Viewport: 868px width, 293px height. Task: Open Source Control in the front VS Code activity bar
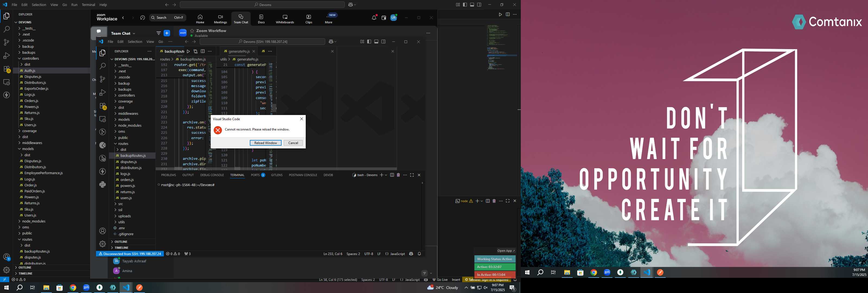(x=103, y=79)
